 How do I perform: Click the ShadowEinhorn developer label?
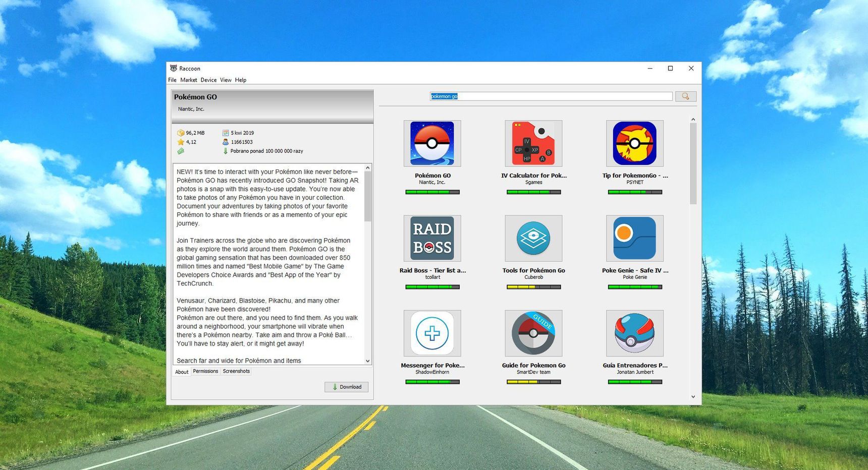[x=432, y=372]
